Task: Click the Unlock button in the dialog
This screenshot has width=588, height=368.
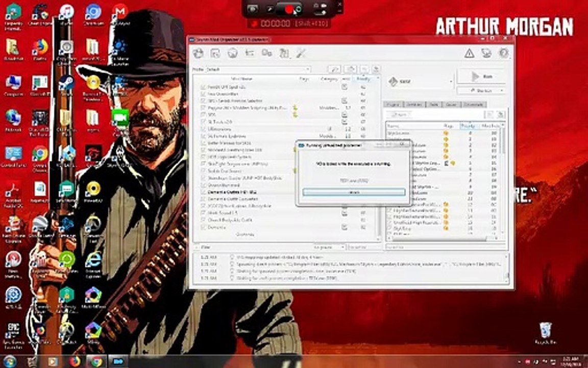Action: [x=354, y=192]
